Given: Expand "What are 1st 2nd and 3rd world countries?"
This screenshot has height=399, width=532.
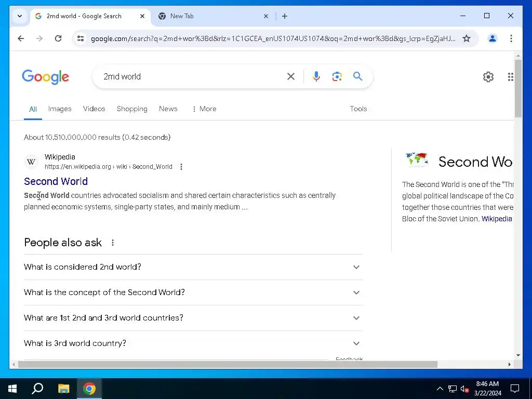Looking at the screenshot, I should click(193, 318).
